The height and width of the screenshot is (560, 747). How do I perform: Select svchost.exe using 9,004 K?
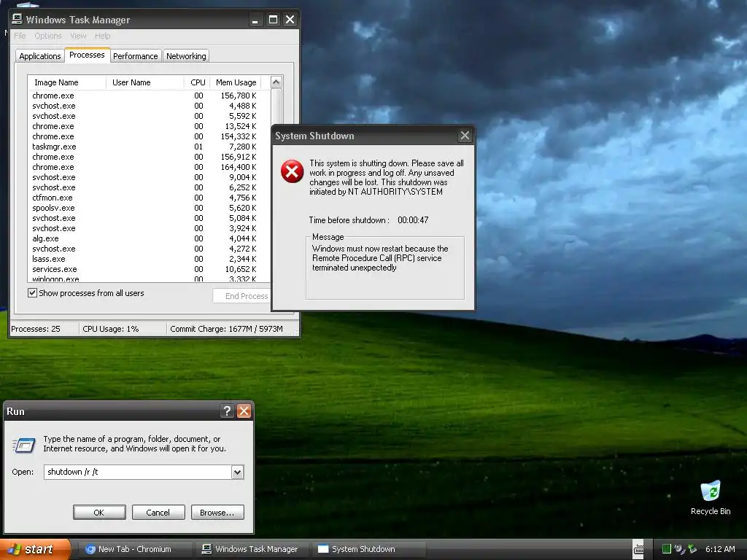[144, 177]
